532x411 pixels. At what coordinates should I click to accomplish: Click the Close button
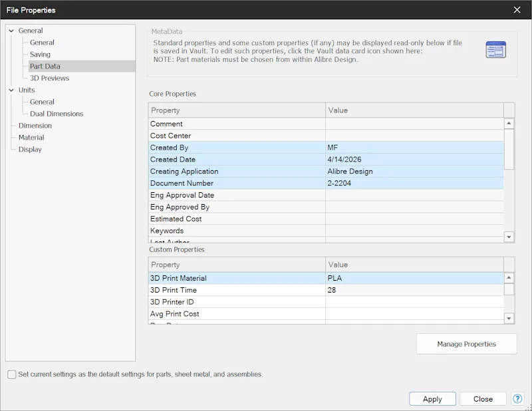(x=483, y=399)
